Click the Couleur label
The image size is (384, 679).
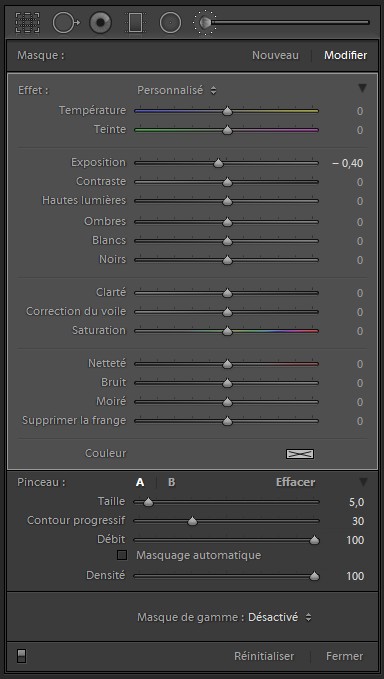click(x=106, y=453)
